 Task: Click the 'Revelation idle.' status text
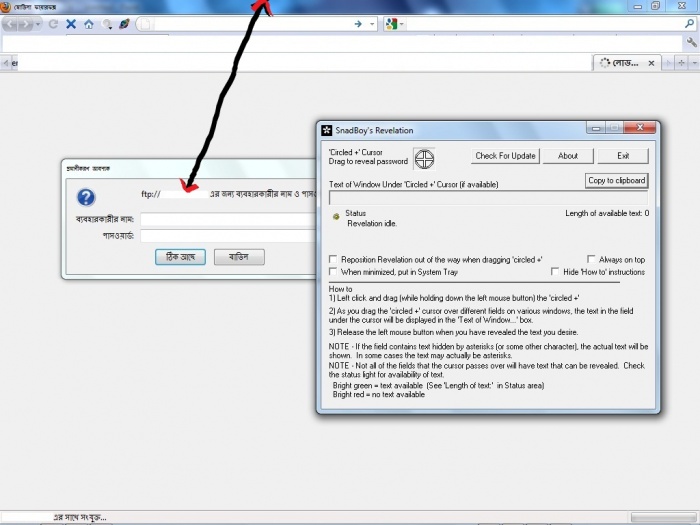click(372, 224)
